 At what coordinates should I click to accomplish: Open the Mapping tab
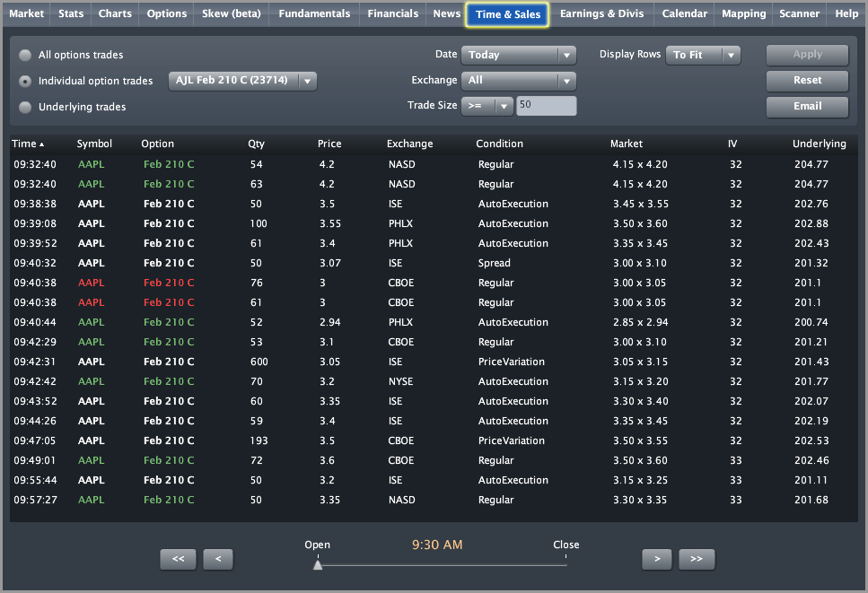click(743, 13)
